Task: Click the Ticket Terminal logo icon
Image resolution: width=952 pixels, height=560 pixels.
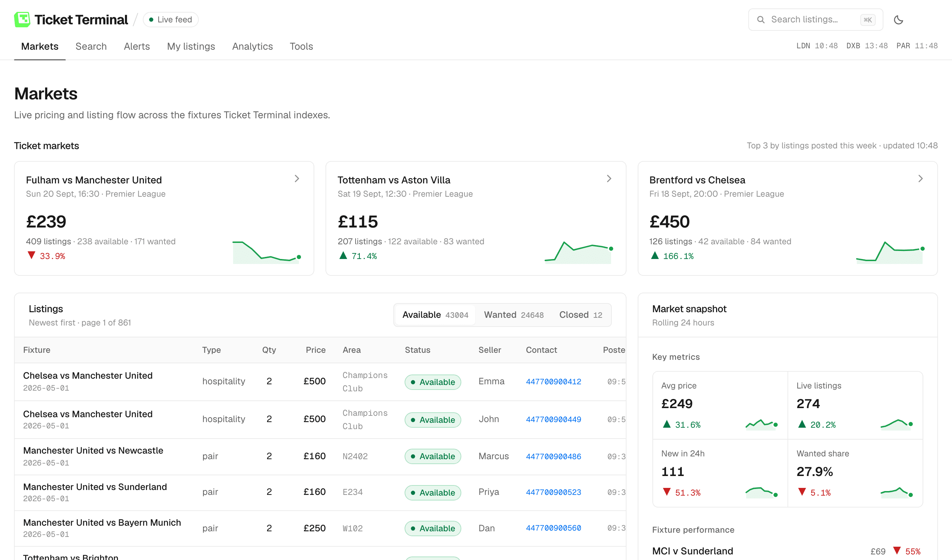Action: [x=22, y=20]
